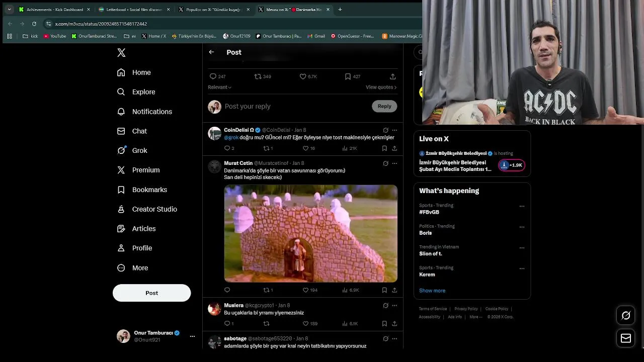Open more options on CoinDelisi reply
644x362 pixels.
394,130
